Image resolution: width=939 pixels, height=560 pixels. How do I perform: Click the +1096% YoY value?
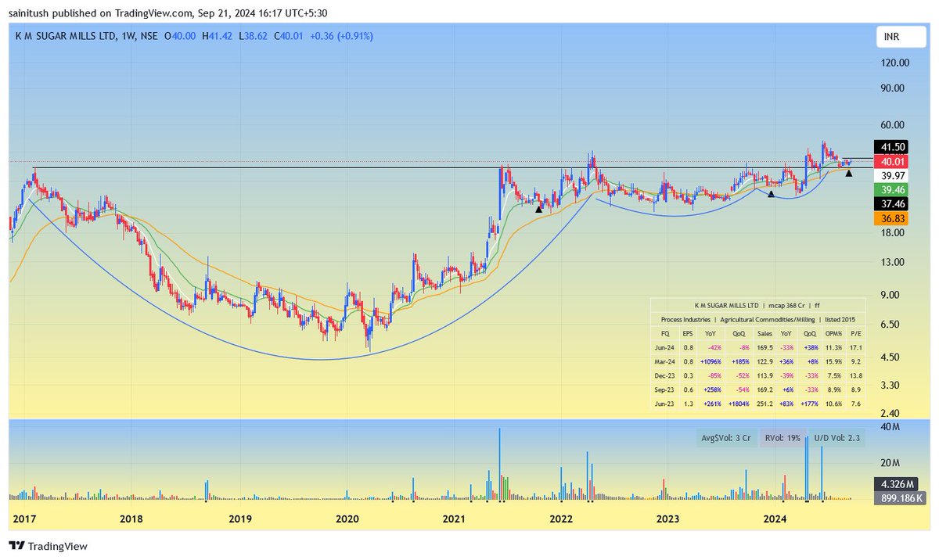click(710, 362)
